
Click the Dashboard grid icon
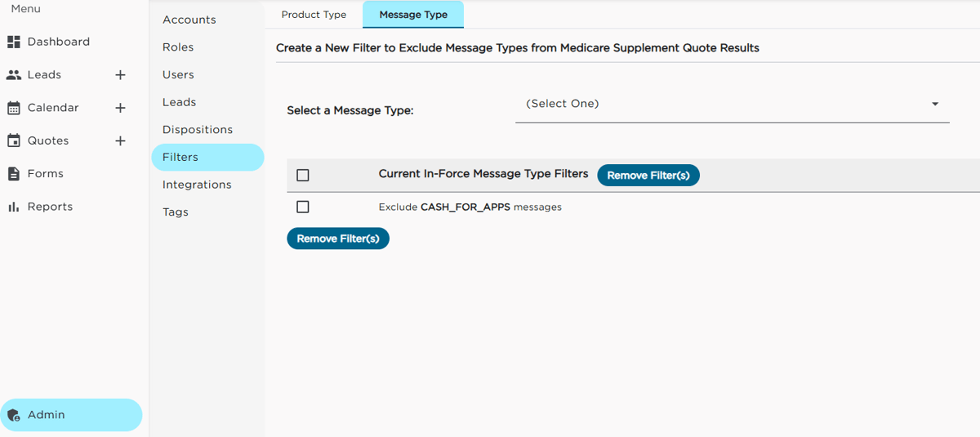(x=13, y=42)
